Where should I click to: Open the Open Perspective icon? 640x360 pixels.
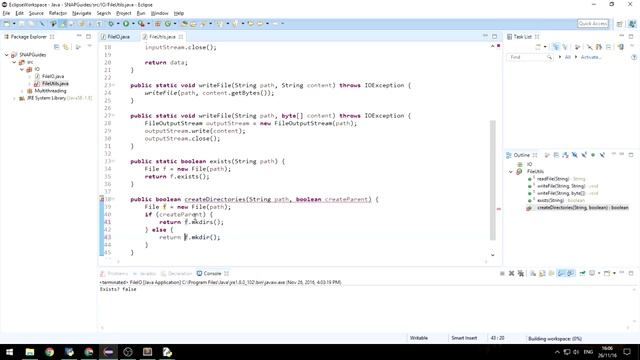click(620, 24)
